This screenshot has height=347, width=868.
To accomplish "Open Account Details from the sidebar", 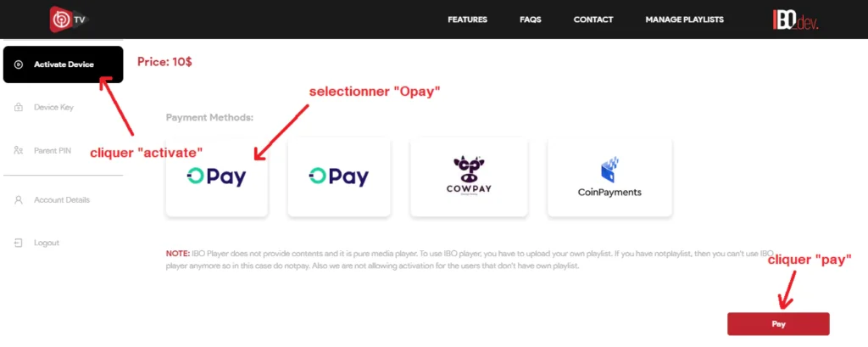I will tap(61, 199).
